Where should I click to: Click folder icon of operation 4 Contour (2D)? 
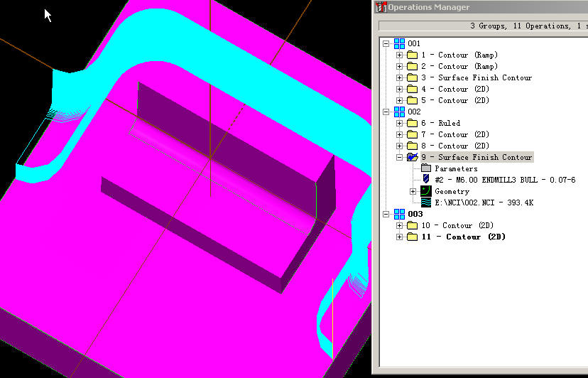[x=412, y=89]
